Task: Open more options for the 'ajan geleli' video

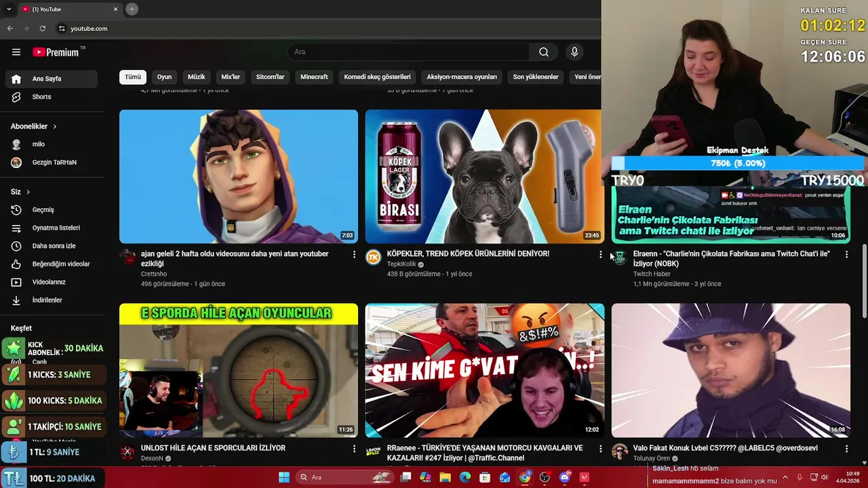Action: pos(354,254)
